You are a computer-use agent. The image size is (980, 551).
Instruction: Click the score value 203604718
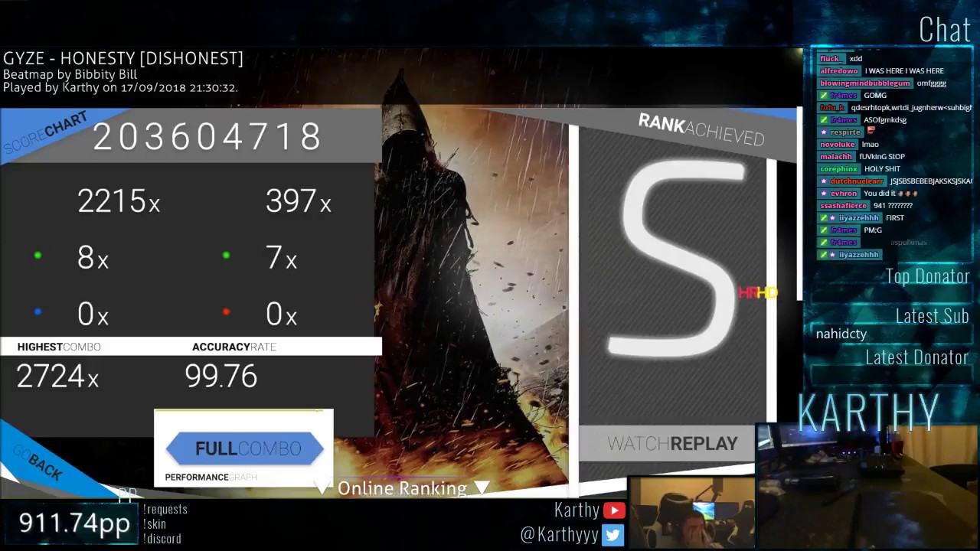coord(207,137)
